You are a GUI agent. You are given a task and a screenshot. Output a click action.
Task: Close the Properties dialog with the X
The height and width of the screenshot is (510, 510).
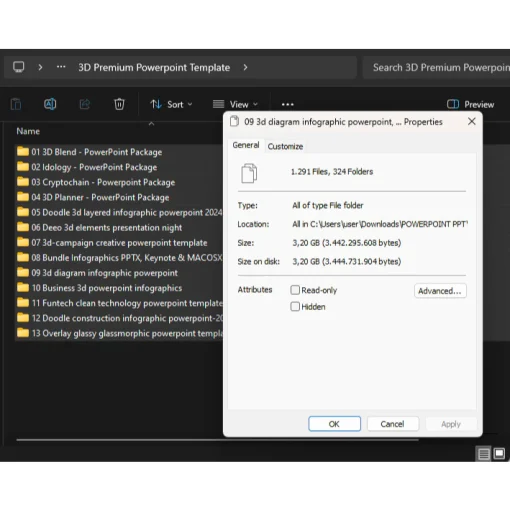point(472,121)
